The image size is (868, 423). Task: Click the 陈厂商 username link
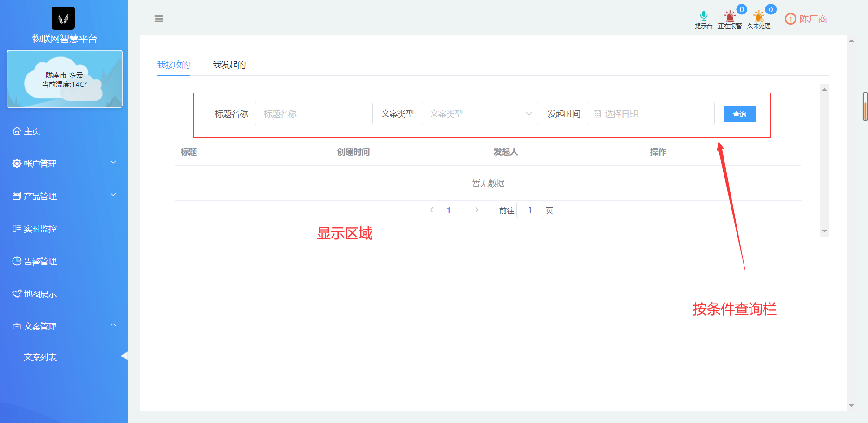click(813, 19)
